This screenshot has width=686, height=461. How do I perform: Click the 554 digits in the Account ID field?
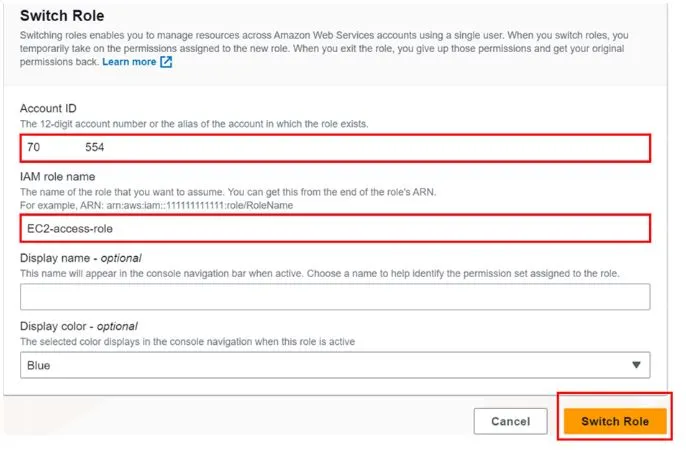click(x=94, y=147)
